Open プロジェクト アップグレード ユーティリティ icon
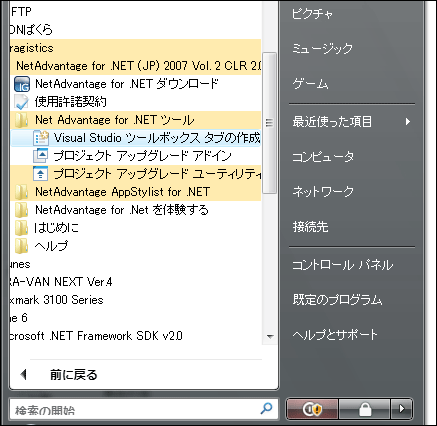The width and height of the screenshot is (437, 426). (x=41, y=174)
